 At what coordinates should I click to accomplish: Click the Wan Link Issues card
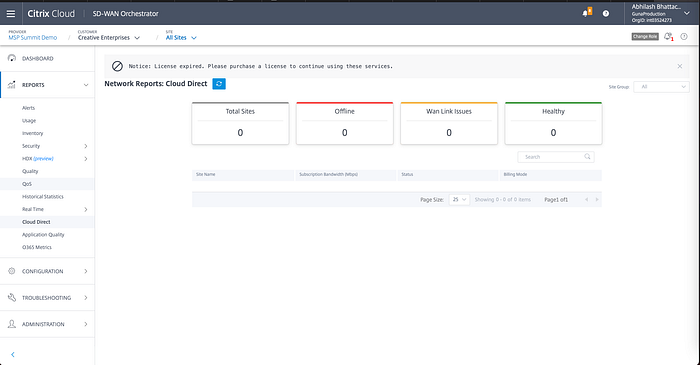coord(449,123)
